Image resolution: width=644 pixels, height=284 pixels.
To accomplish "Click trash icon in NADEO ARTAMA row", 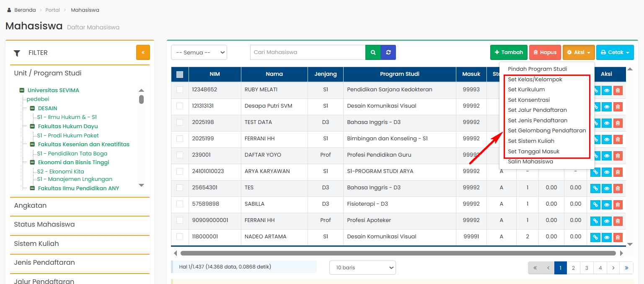I will 618,237.
